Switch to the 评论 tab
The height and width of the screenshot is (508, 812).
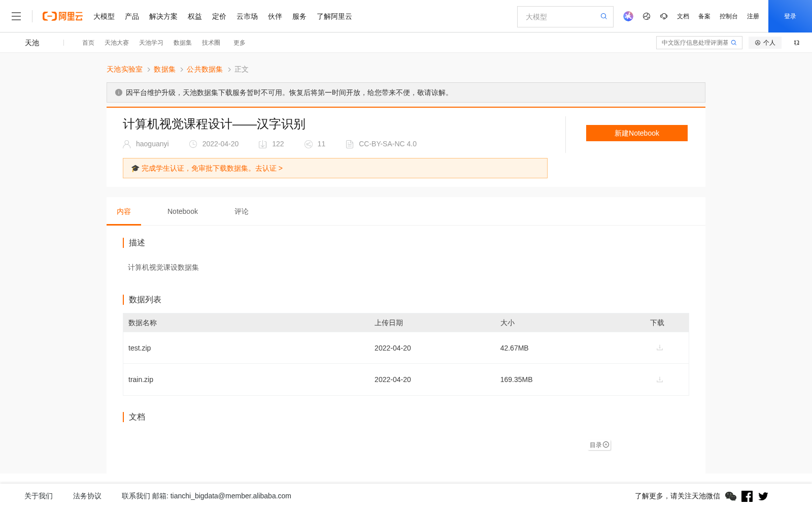pyautogui.click(x=242, y=211)
